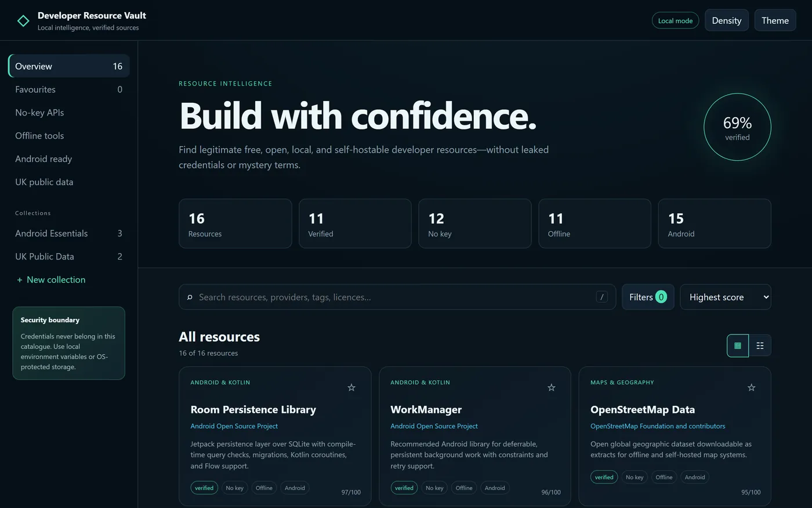Image resolution: width=812 pixels, height=508 pixels.
Task: Click the Filters count badge showing 0
Action: 661,297
